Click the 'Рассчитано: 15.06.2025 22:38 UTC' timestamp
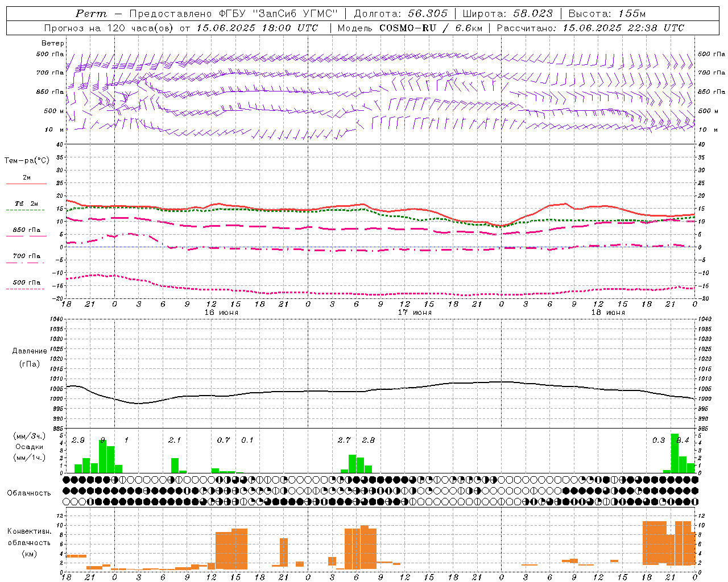The width and height of the screenshot is (728, 582). coord(590,28)
